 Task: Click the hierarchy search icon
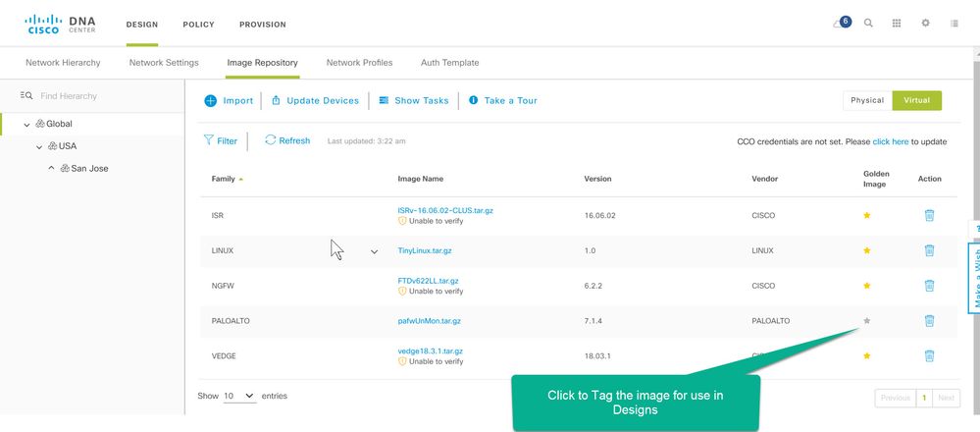tap(26, 95)
